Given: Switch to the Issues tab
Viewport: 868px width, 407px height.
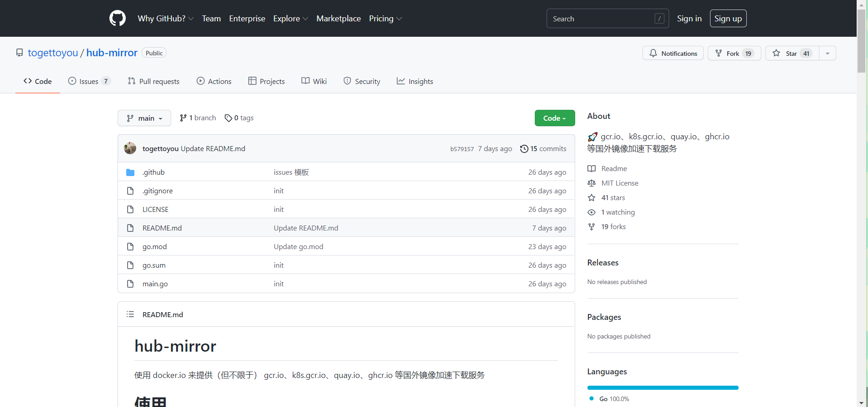Looking at the screenshot, I should tap(89, 81).
